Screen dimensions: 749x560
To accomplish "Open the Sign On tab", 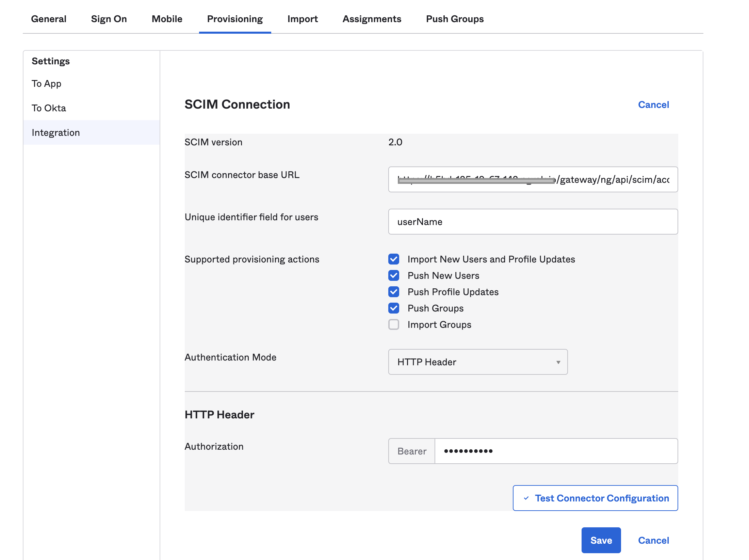I will coord(109,19).
